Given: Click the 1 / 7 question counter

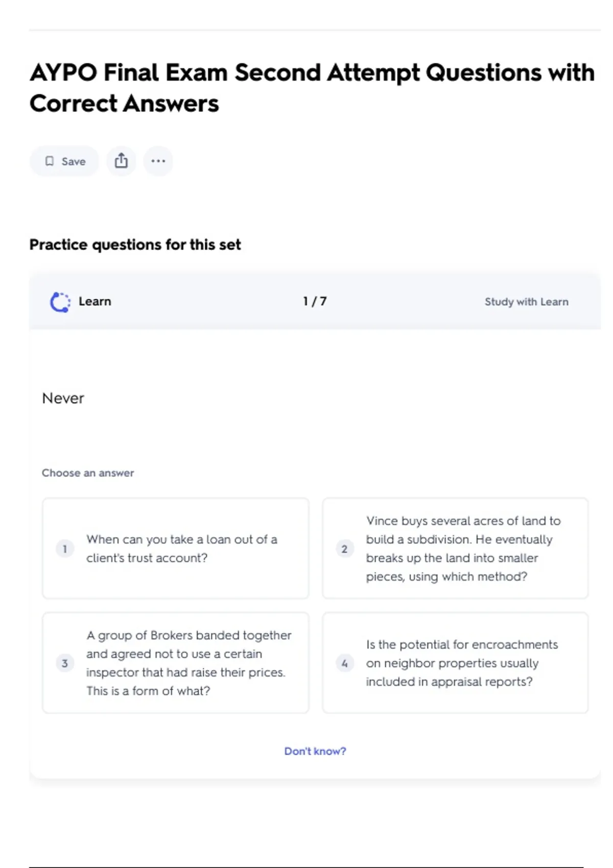Looking at the screenshot, I should pyautogui.click(x=315, y=301).
